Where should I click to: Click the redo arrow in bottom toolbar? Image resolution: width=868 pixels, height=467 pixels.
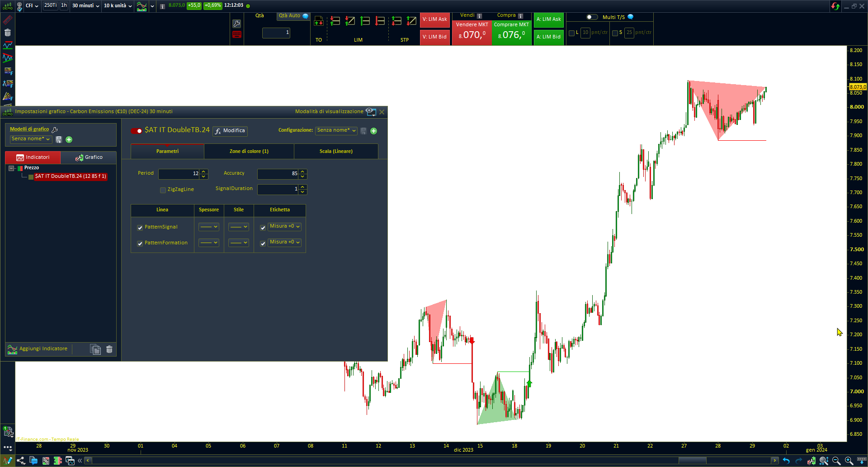[799, 461]
